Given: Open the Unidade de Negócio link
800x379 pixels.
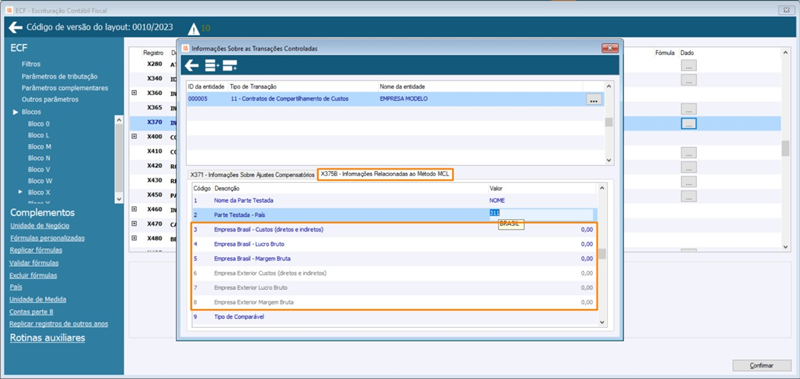Looking at the screenshot, I should 40,226.
